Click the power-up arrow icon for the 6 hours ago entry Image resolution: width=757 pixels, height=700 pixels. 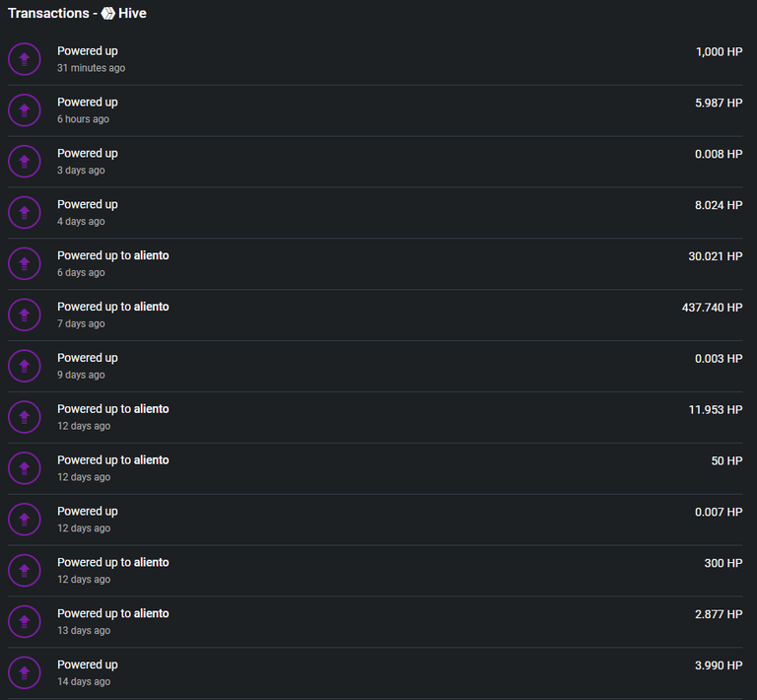24,110
